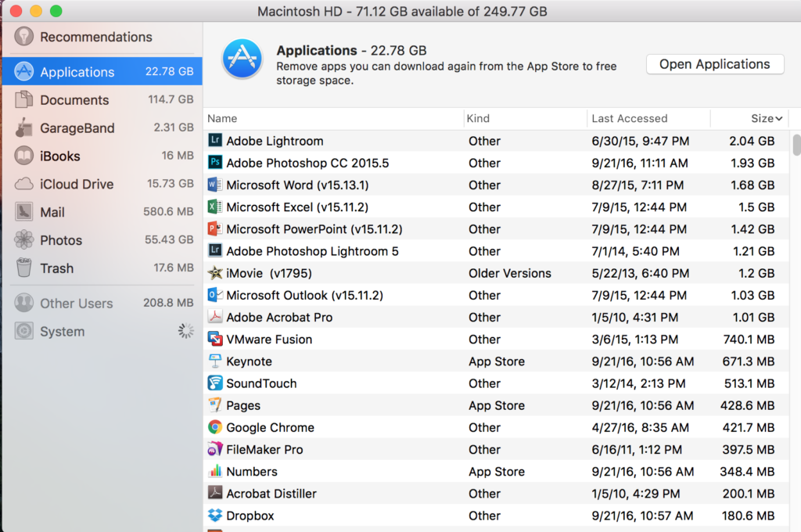Click the "2.04 GB" size value
The height and width of the screenshot is (532, 801).
pos(752,141)
